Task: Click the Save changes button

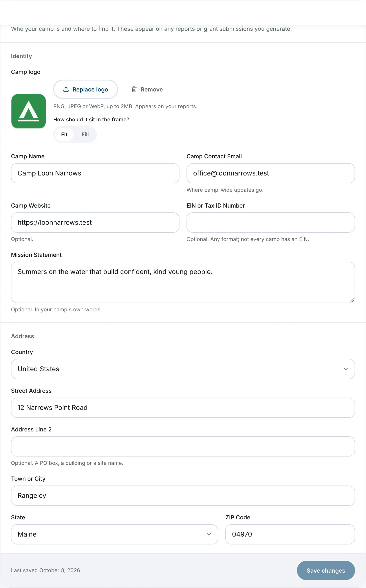Action: tap(326, 570)
